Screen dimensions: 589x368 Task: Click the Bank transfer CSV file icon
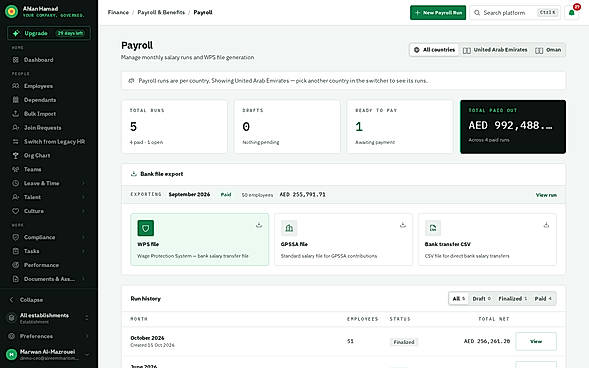[x=433, y=228]
